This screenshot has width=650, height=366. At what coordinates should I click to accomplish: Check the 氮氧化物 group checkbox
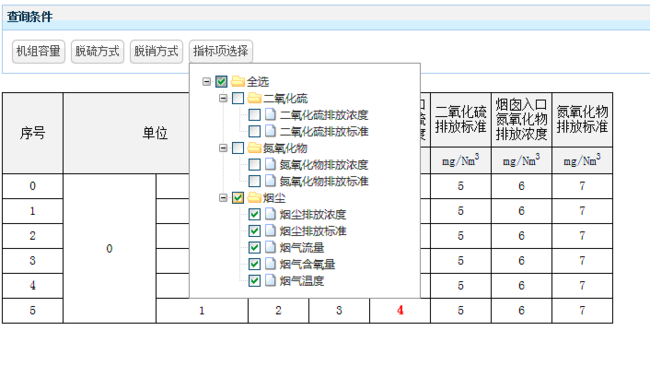pyautogui.click(x=238, y=148)
